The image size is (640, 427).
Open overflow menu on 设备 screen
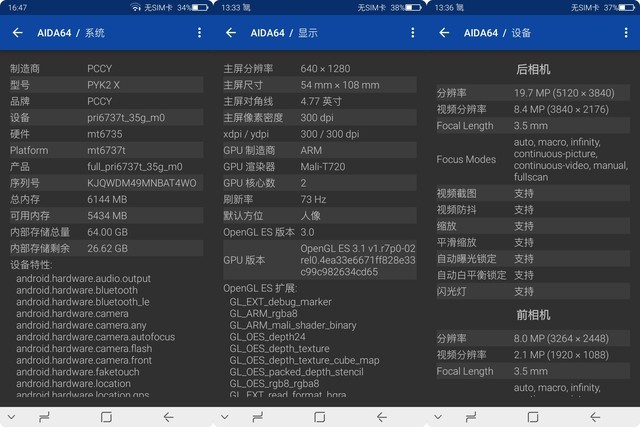click(x=626, y=33)
